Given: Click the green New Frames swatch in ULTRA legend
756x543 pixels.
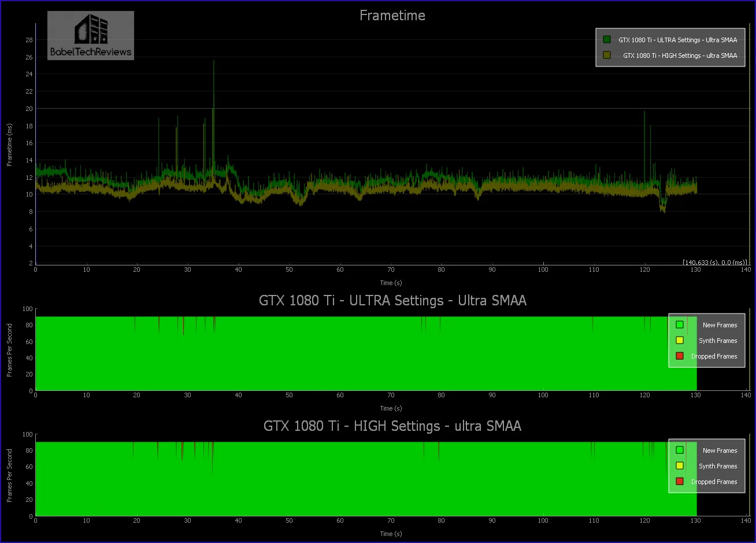Looking at the screenshot, I should [680, 324].
